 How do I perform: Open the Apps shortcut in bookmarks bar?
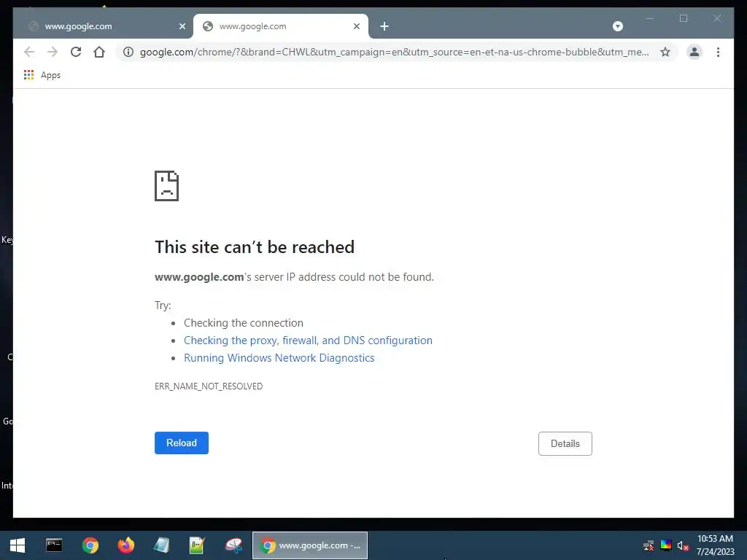tap(42, 75)
